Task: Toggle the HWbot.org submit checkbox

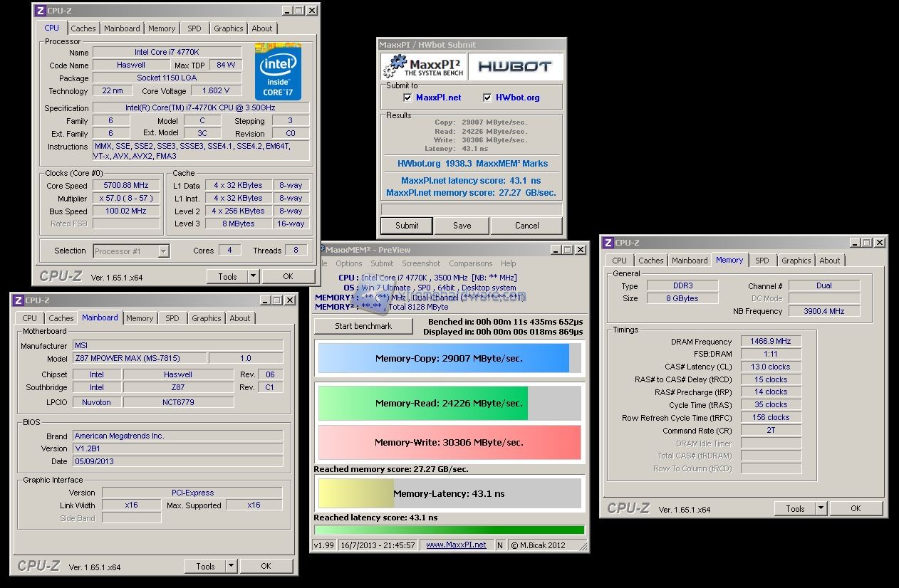Action: (487, 98)
